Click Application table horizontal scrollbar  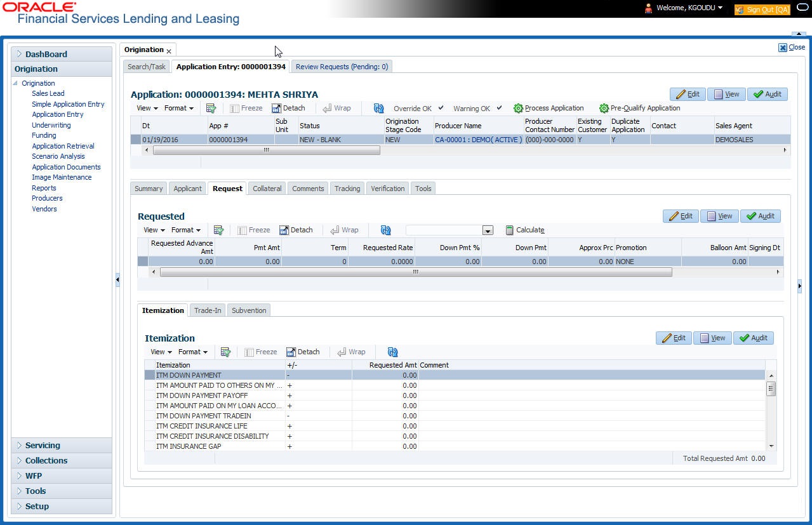click(267, 150)
